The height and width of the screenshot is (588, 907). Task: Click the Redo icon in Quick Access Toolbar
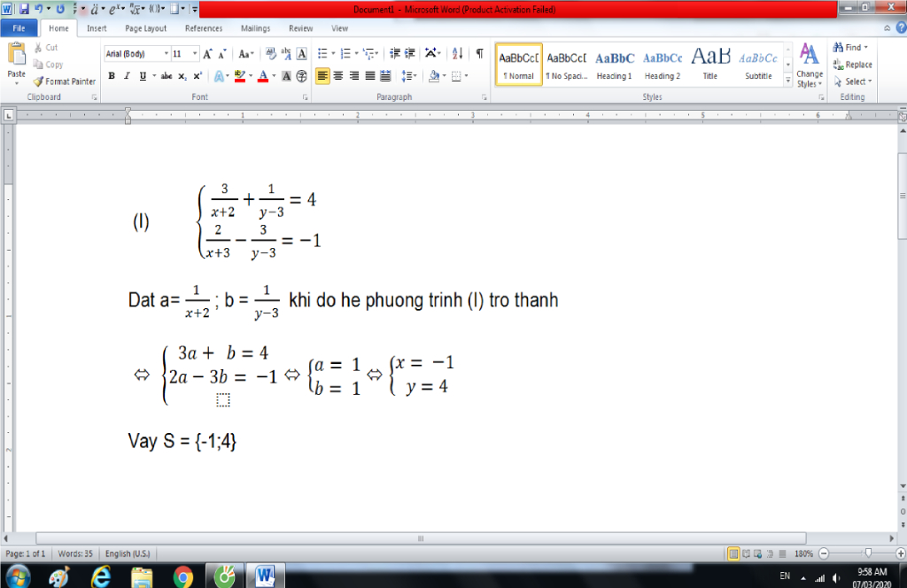click(60, 9)
